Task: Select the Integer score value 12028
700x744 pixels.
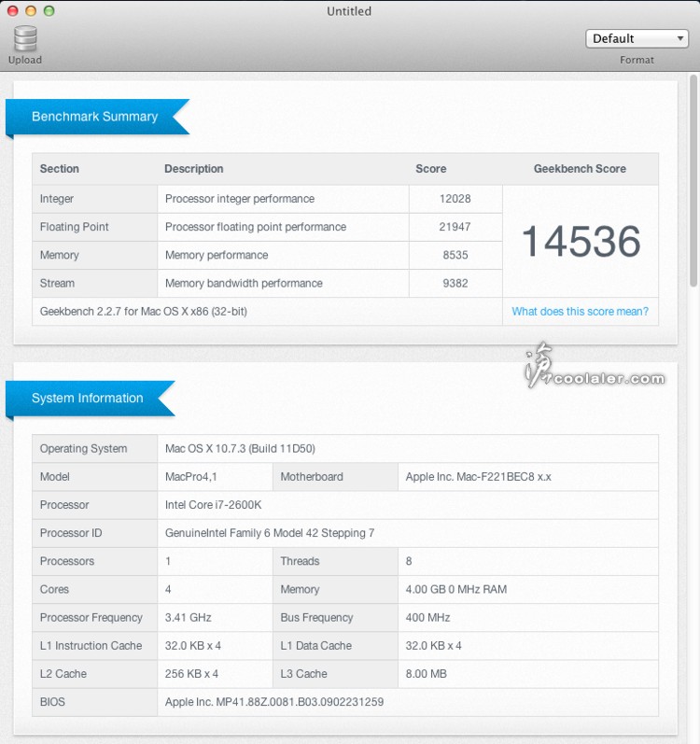Action: pyautogui.click(x=455, y=199)
